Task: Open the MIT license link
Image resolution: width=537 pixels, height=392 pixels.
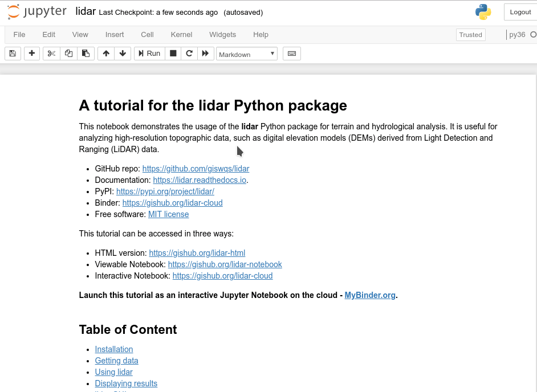Action: pos(169,214)
